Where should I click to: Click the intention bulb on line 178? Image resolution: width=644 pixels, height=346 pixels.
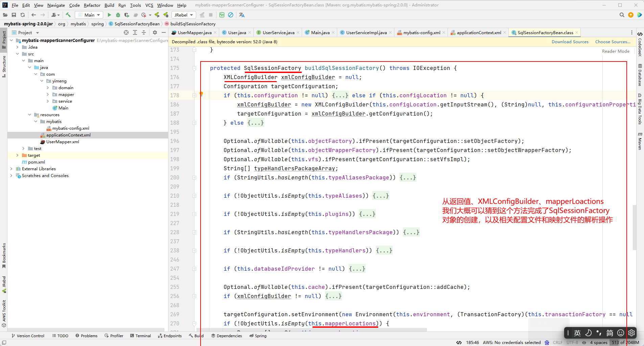(201, 94)
